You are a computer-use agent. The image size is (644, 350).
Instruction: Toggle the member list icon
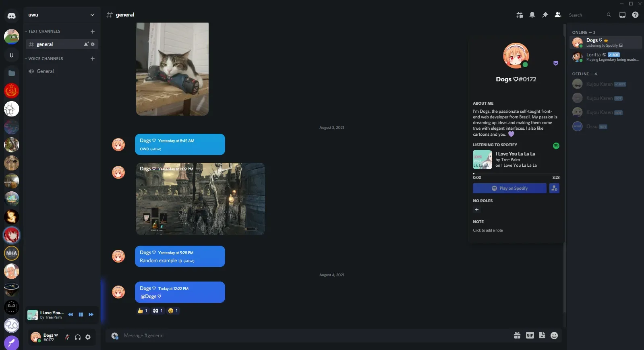pyautogui.click(x=558, y=15)
